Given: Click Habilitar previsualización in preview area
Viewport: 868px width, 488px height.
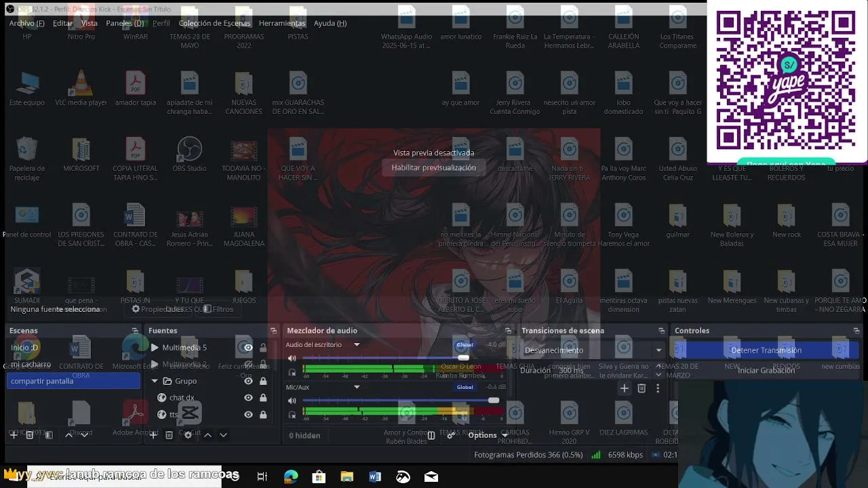Looking at the screenshot, I should coord(434,167).
